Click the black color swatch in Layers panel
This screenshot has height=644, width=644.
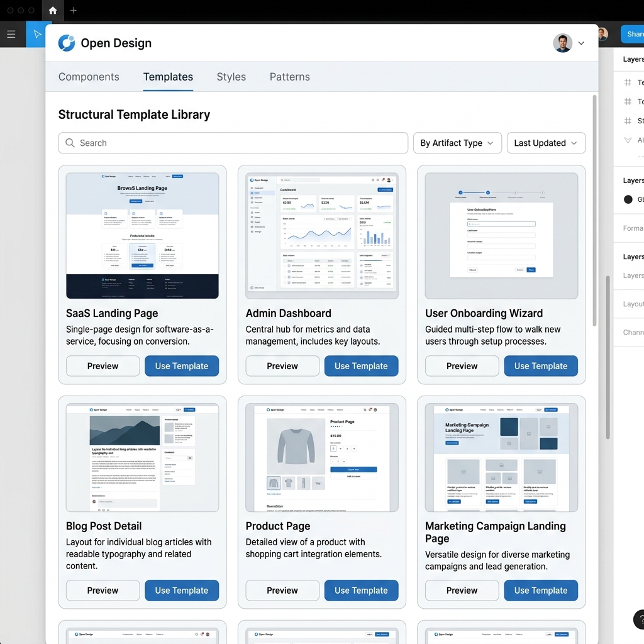pos(628,199)
